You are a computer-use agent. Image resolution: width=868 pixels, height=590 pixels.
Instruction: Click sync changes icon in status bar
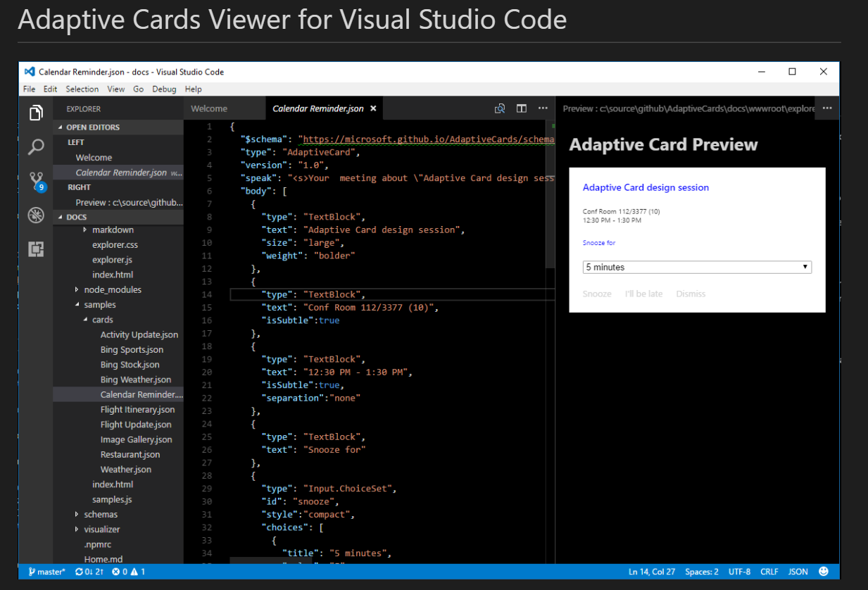click(x=80, y=572)
